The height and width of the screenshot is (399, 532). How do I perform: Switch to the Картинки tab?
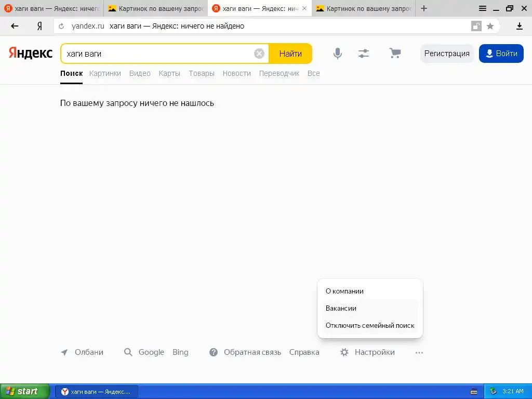click(105, 73)
